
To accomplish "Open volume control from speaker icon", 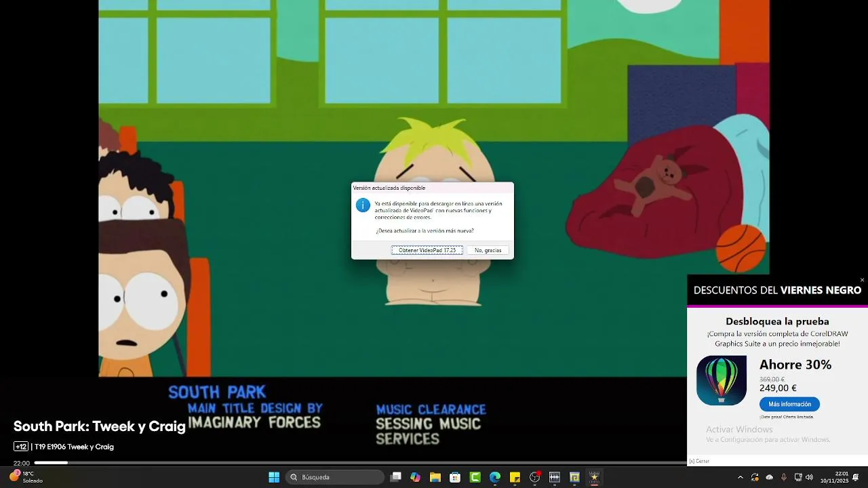I will (x=809, y=477).
